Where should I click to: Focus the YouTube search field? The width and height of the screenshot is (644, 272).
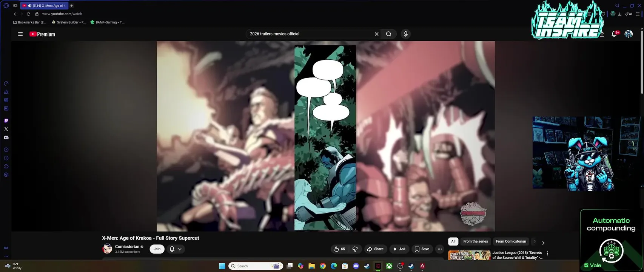[x=310, y=34]
